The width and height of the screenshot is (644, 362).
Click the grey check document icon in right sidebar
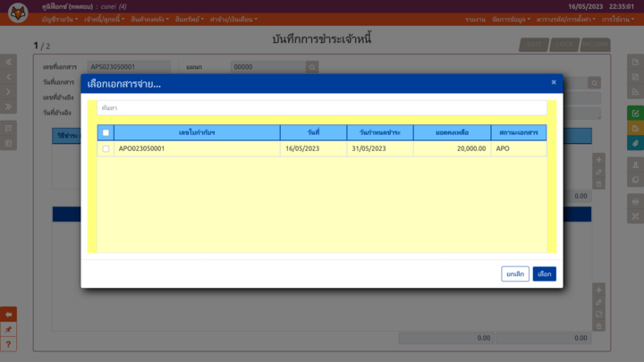[x=635, y=91]
